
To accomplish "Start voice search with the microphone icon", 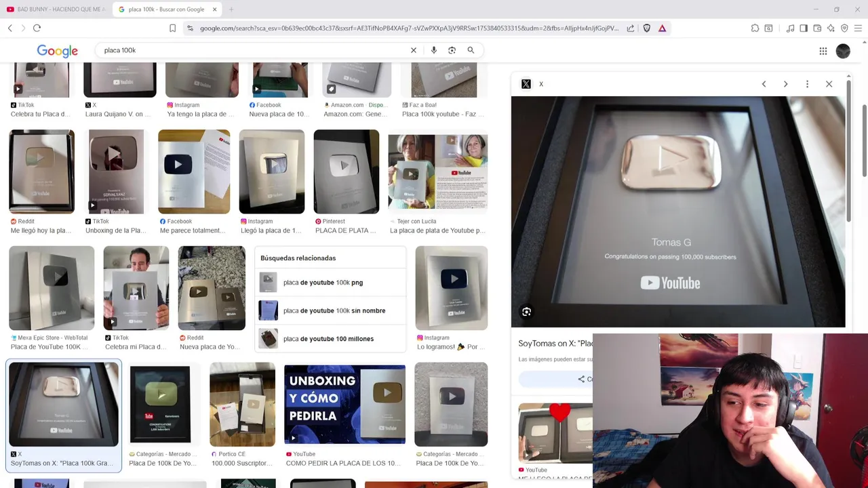I will point(434,50).
